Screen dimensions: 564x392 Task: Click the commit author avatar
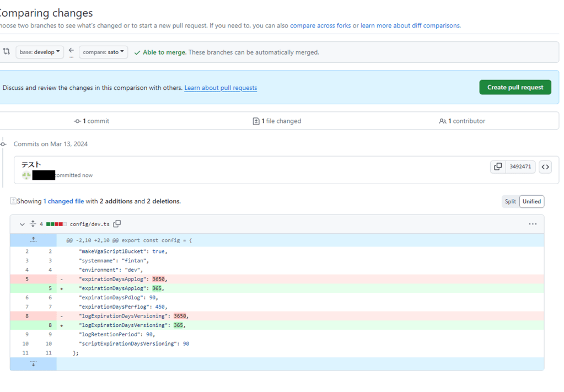[x=26, y=175]
